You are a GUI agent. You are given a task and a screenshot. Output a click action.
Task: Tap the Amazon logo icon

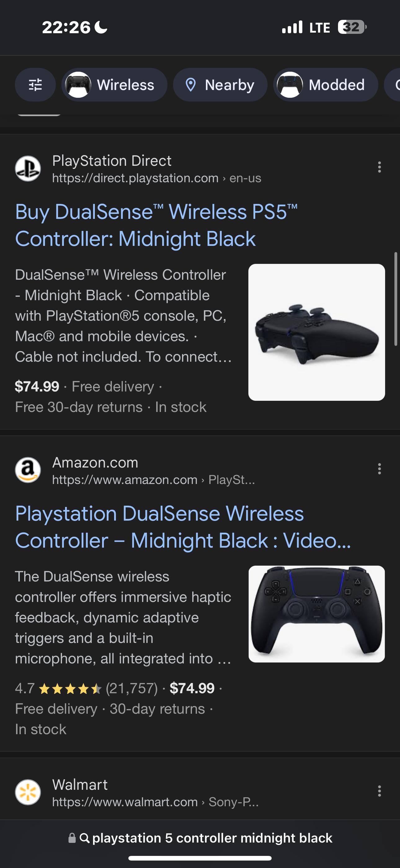[x=28, y=470]
